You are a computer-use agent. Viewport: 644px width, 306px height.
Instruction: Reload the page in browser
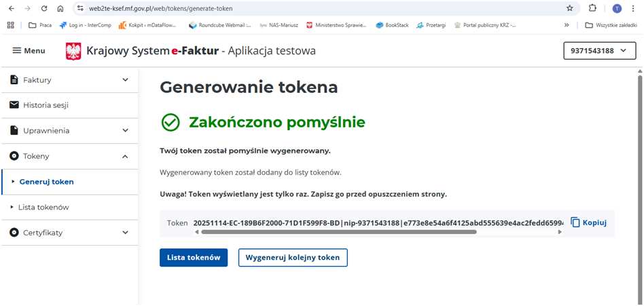[x=44, y=8]
